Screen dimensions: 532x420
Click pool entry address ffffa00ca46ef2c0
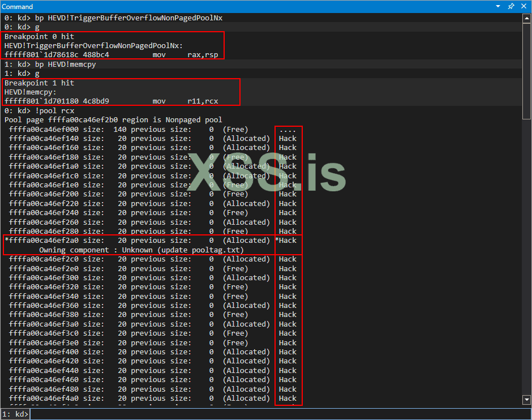click(x=44, y=259)
